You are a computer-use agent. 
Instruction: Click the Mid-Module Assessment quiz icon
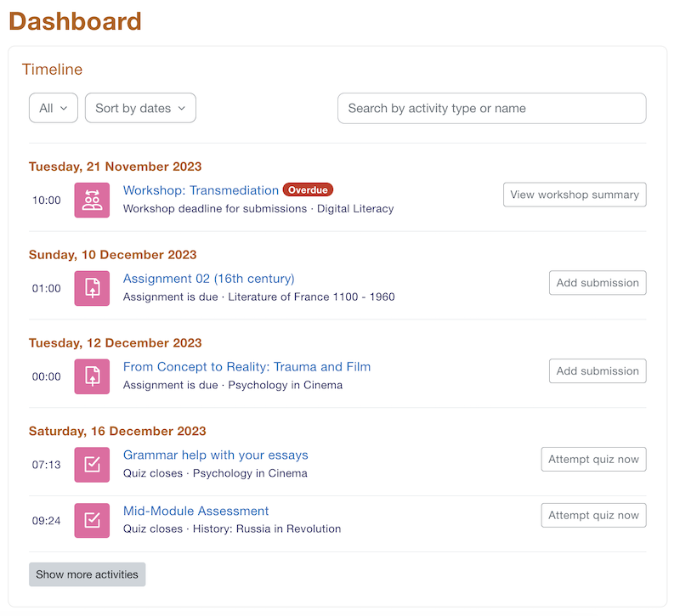(92, 521)
